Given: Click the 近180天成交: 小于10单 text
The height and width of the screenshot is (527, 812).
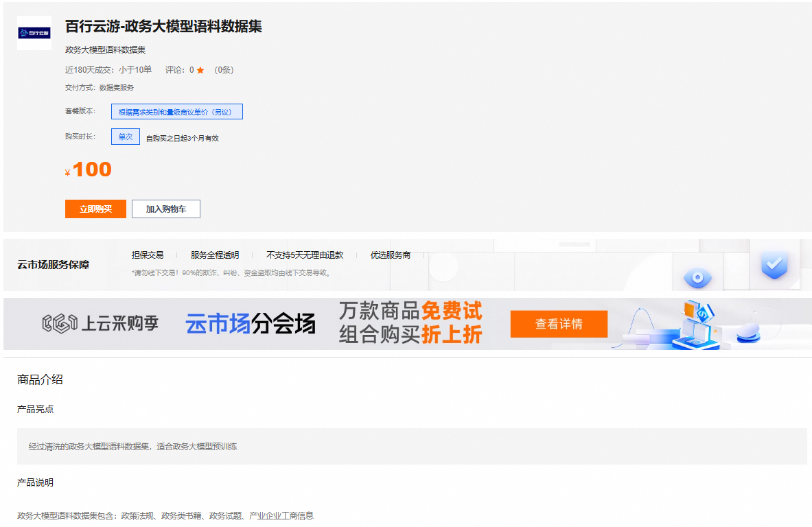Looking at the screenshot, I should (x=108, y=70).
